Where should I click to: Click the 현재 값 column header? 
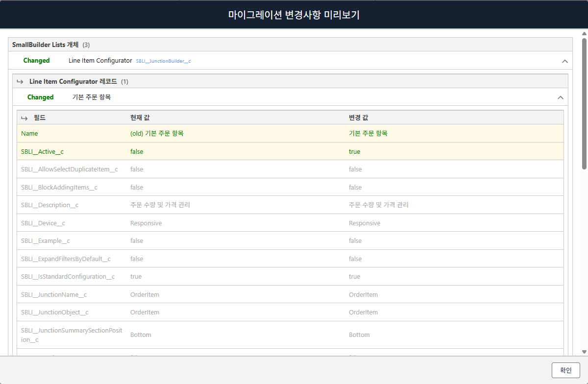click(140, 118)
